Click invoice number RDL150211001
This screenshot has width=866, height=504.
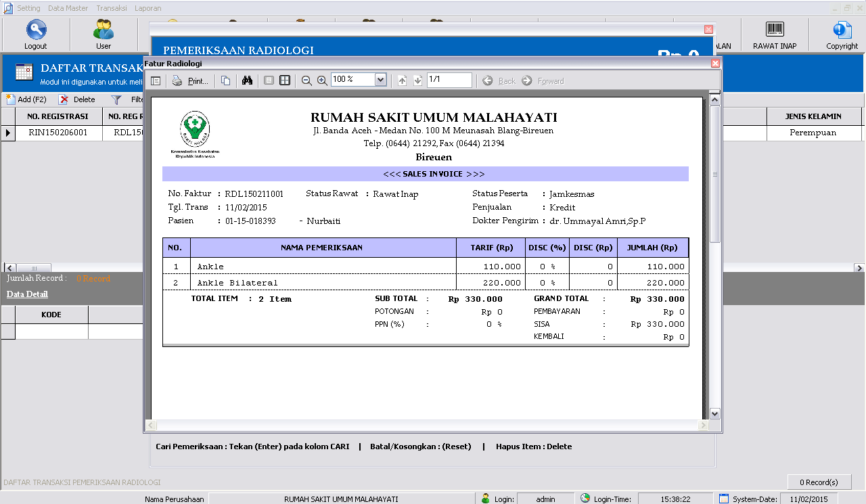pyautogui.click(x=254, y=194)
